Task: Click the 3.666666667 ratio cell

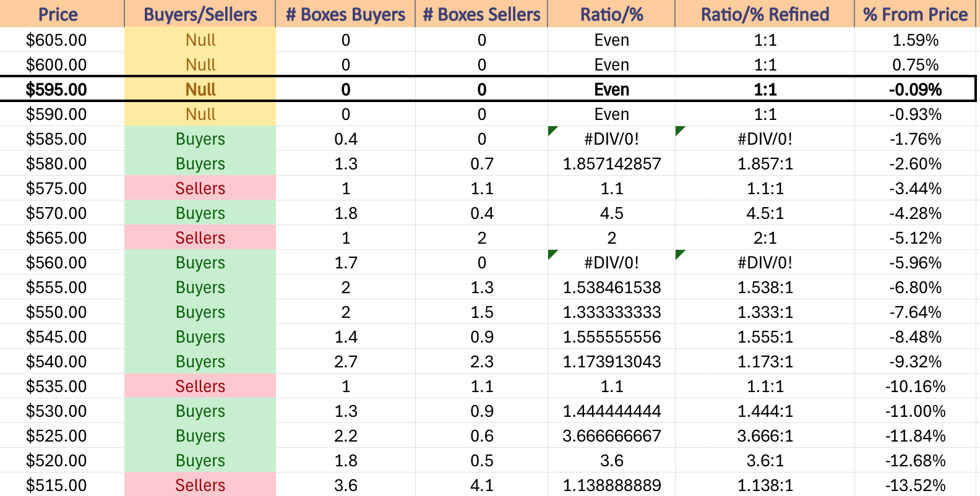Action: point(611,436)
